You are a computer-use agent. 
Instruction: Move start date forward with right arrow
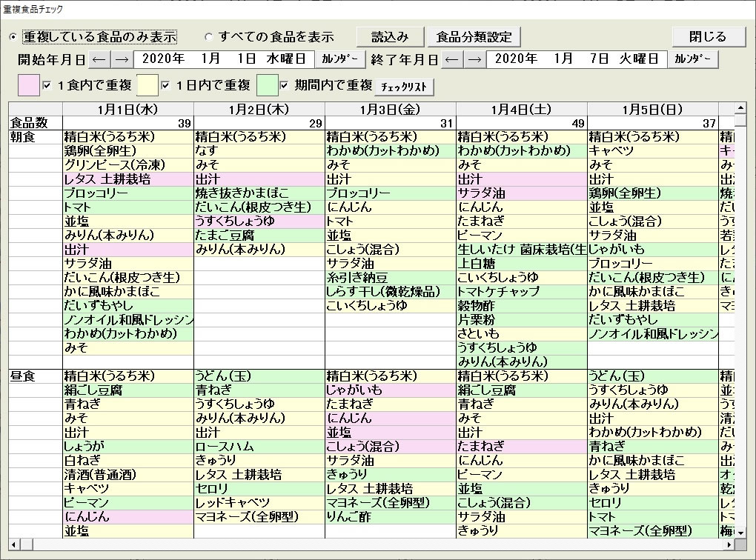click(122, 59)
